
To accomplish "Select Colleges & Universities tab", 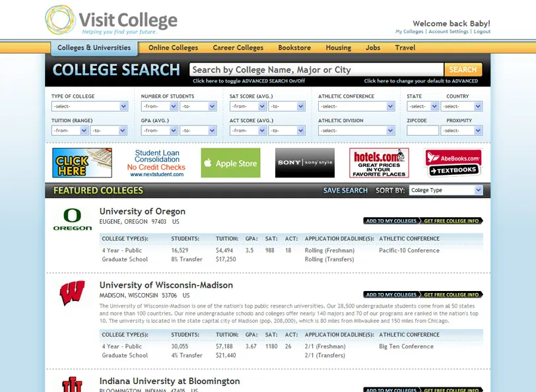I will tap(94, 48).
